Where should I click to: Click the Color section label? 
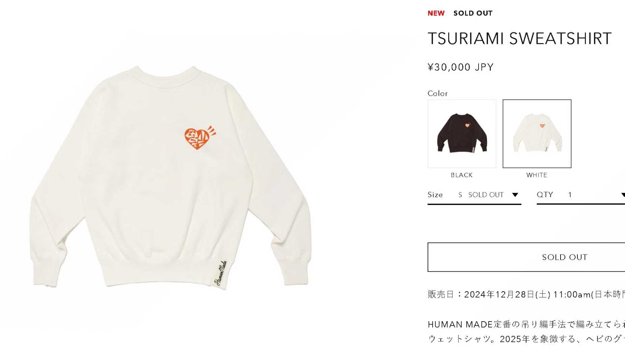[438, 93]
